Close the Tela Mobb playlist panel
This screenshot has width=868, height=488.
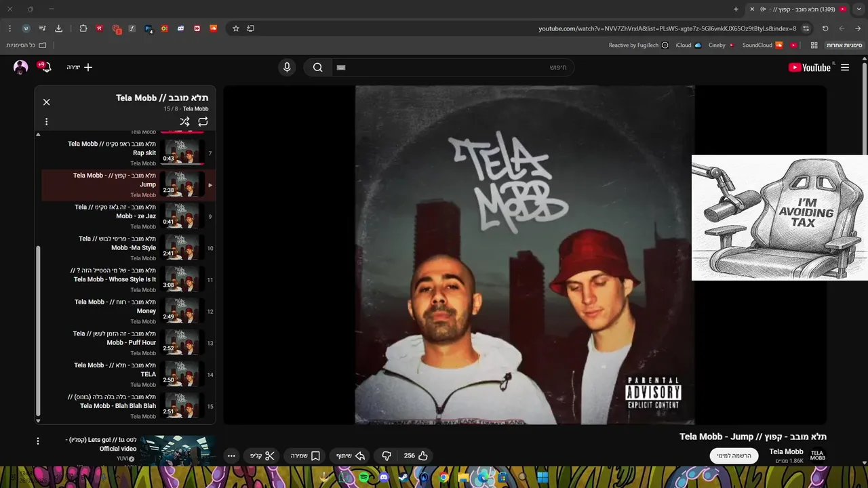[47, 102]
